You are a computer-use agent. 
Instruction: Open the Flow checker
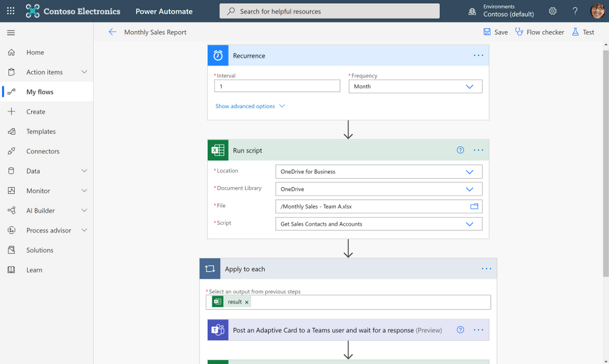click(x=539, y=32)
